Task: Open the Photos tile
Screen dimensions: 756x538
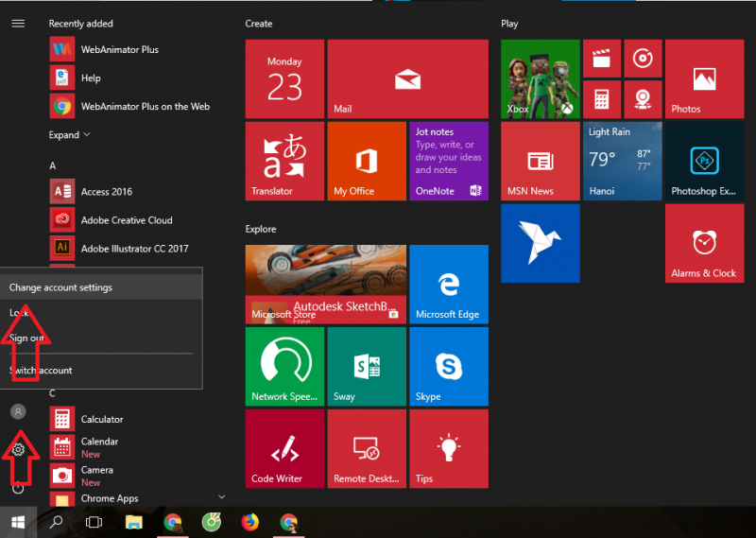Action: 704,78
